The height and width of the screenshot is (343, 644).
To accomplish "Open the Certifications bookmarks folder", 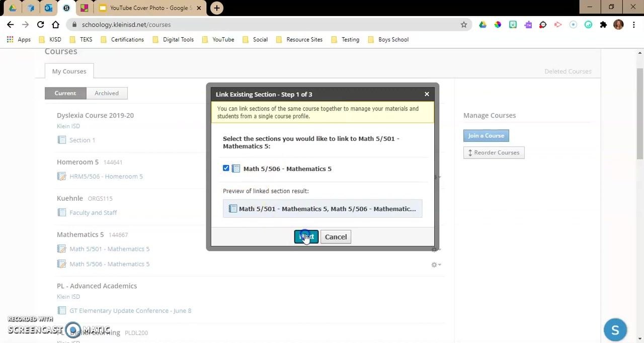I will (122, 39).
